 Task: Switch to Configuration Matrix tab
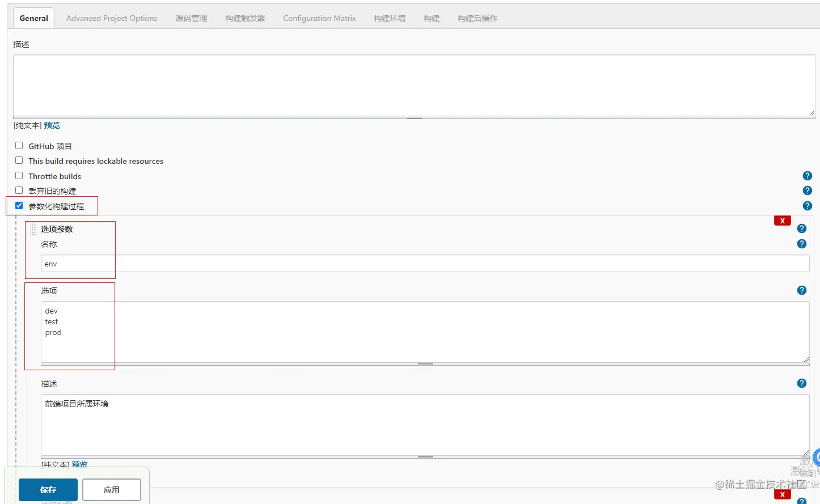tap(319, 18)
